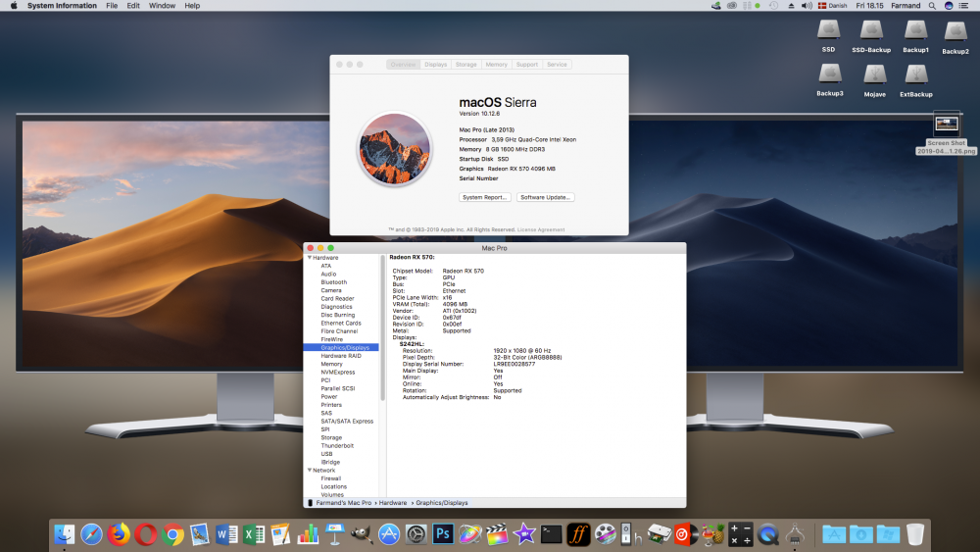The image size is (980, 552).
Task: Open Pages from the dock
Action: coord(280,534)
